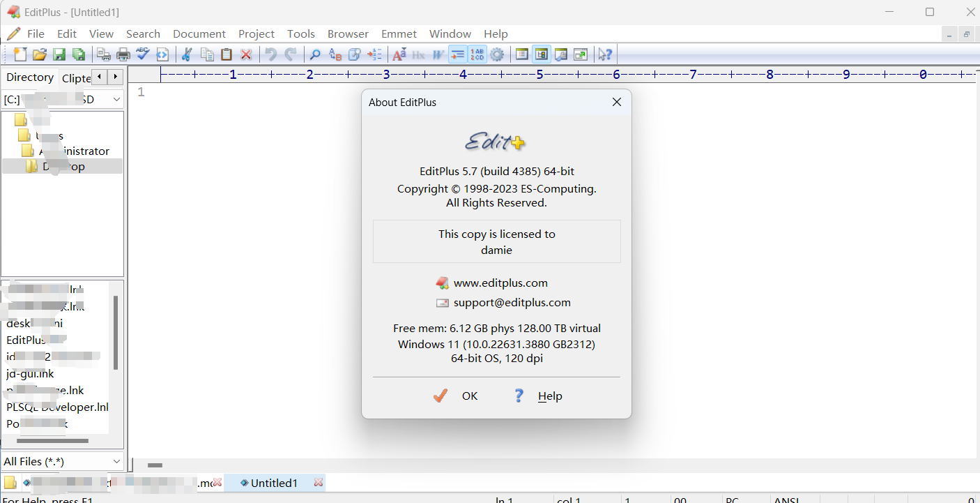Click the Project menu
Screen dimensions: 980x503
click(x=257, y=33)
